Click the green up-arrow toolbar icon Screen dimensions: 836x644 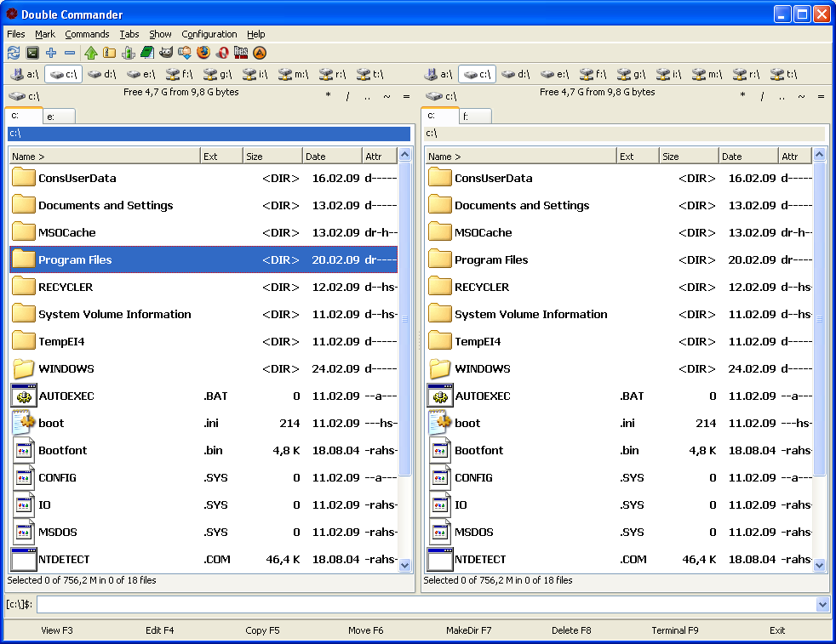90,53
